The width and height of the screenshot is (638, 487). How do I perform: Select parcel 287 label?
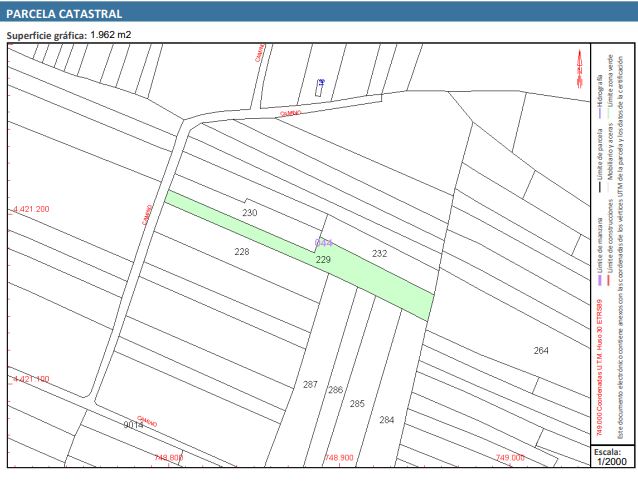[x=310, y=385]
